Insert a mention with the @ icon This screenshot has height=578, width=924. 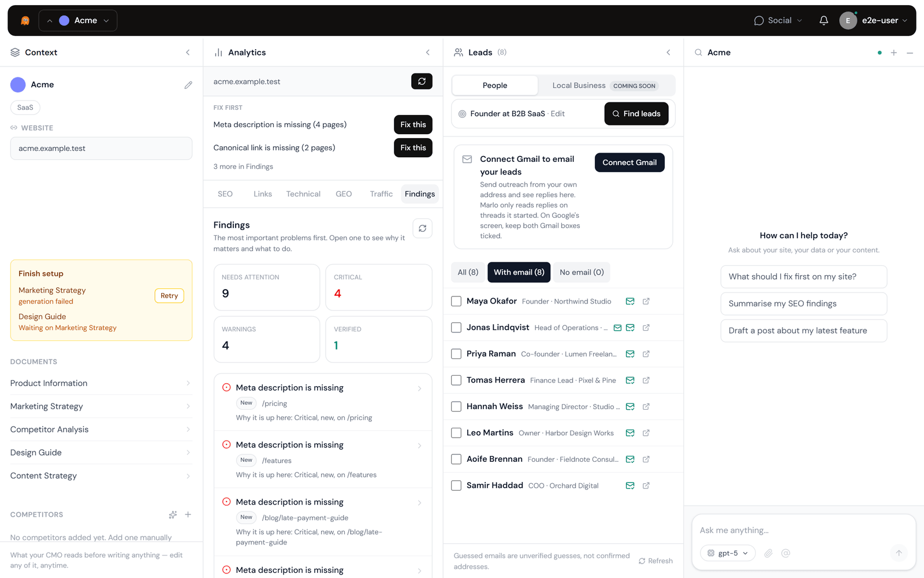point(785,553)
